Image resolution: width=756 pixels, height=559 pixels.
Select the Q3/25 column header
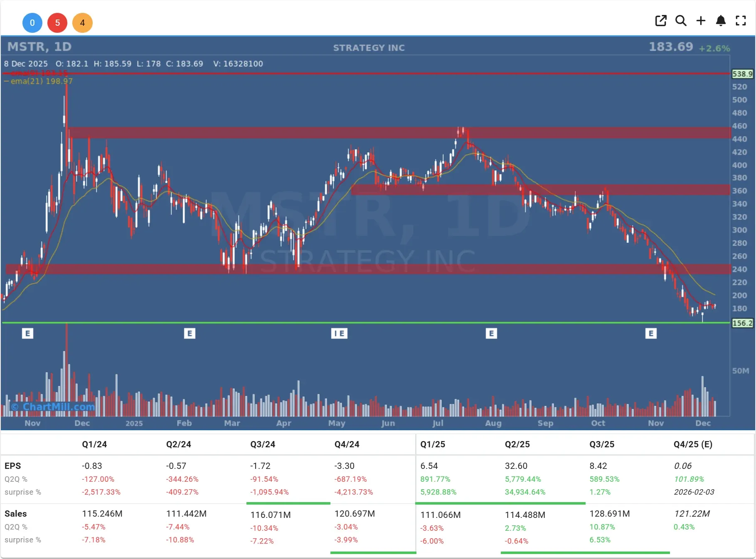coord(601,444)
